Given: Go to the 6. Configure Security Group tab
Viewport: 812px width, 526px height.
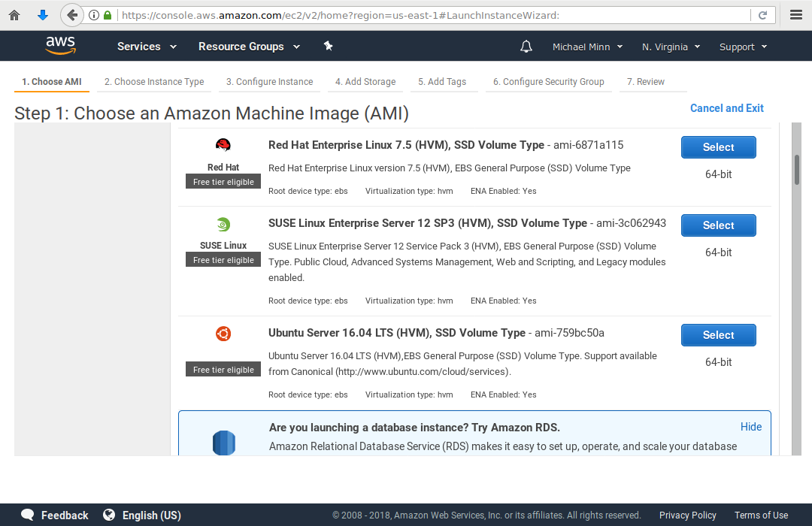Looking at the screenshot, I should click(x=548, y=82).
